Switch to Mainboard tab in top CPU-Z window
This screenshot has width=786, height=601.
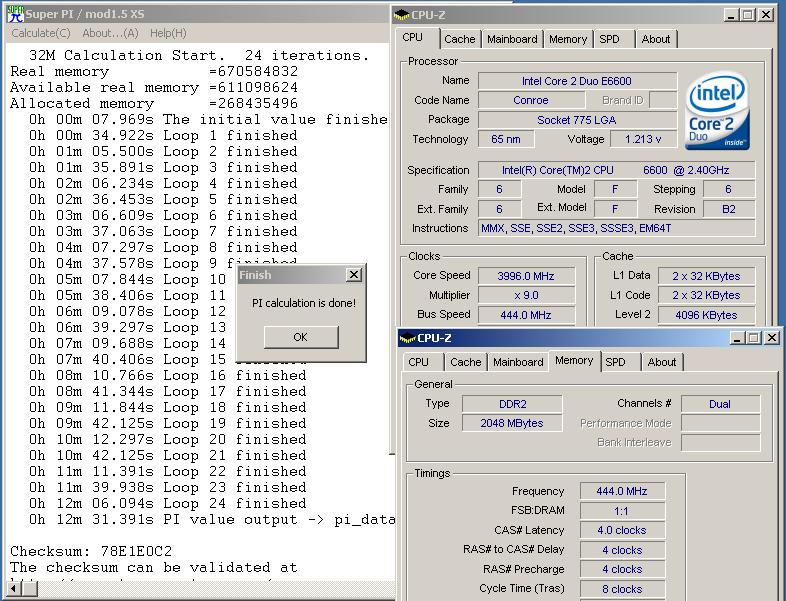[x=512, y=39]
